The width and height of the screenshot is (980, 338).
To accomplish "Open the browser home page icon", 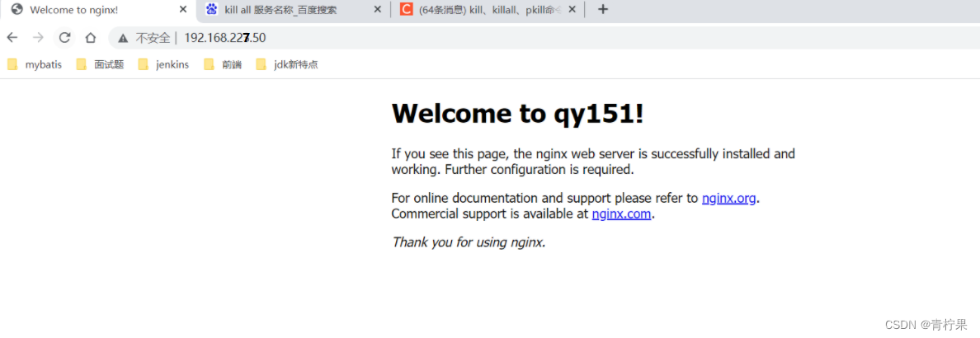I will coord(91,37).
